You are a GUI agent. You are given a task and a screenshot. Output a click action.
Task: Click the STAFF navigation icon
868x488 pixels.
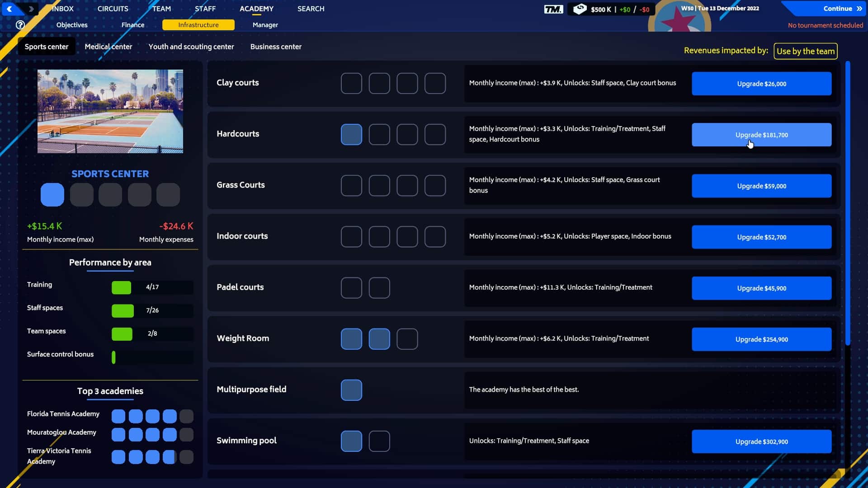point(205,8)
